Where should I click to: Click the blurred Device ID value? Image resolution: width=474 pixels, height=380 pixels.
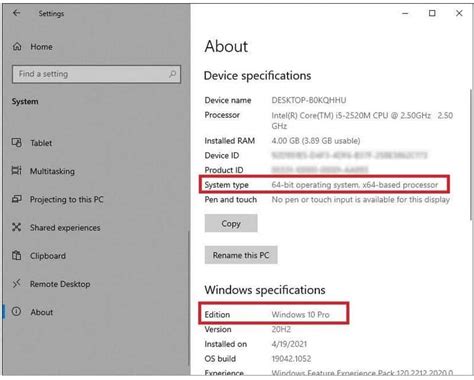pos(349,155)
